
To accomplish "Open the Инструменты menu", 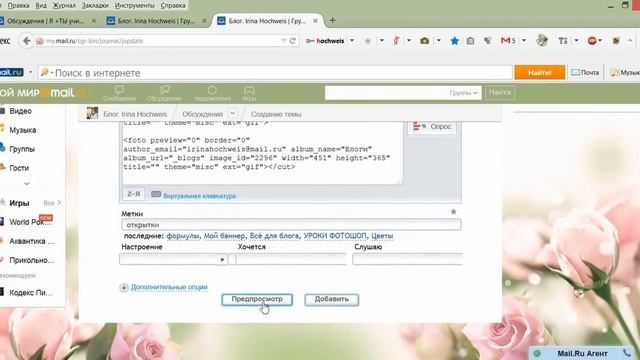I will pyautogui.click(x=135, y=5).
